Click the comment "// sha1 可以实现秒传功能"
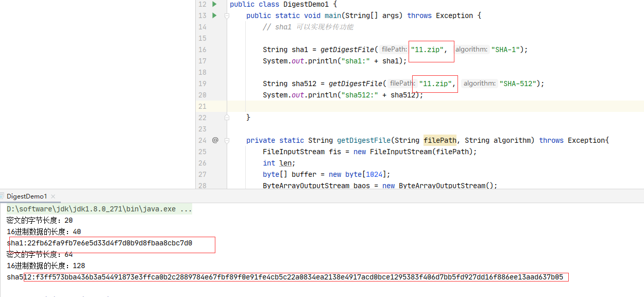This screenshot has width=644, height=297. [308, 27]
